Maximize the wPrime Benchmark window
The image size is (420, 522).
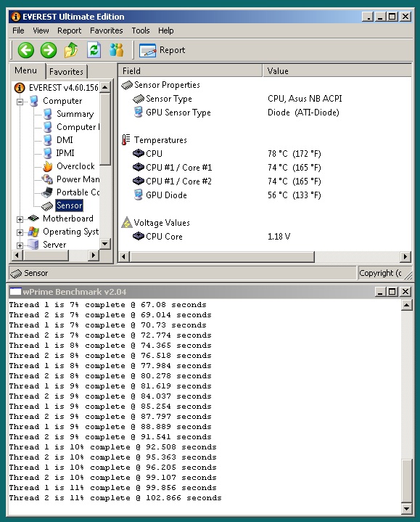pos(392,292)
